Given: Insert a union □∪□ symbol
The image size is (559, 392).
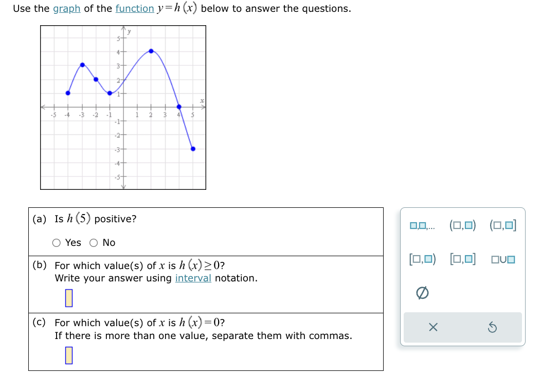Looking at the screenshot, I should click(502, 259).
